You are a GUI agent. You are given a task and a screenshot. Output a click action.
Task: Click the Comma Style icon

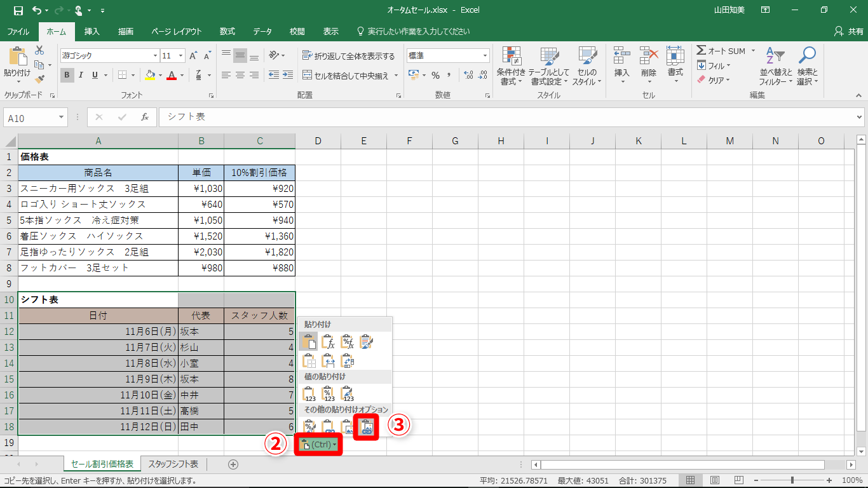[449, 75]
